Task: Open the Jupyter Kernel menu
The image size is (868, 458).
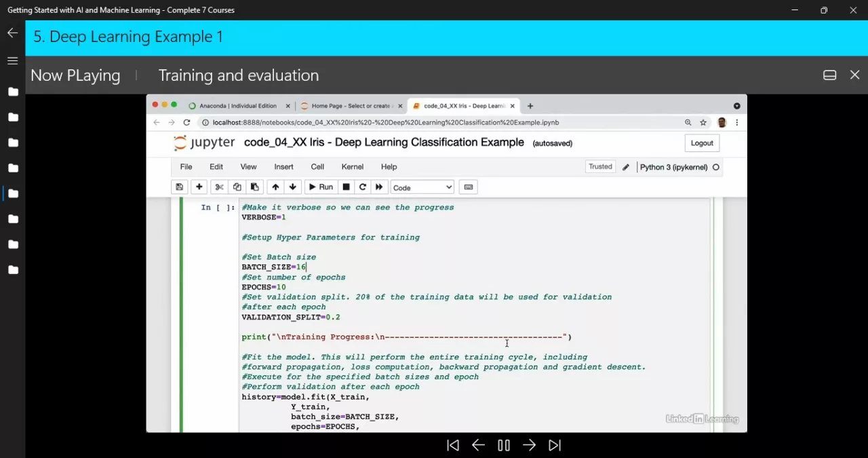Action: [353, 167]
